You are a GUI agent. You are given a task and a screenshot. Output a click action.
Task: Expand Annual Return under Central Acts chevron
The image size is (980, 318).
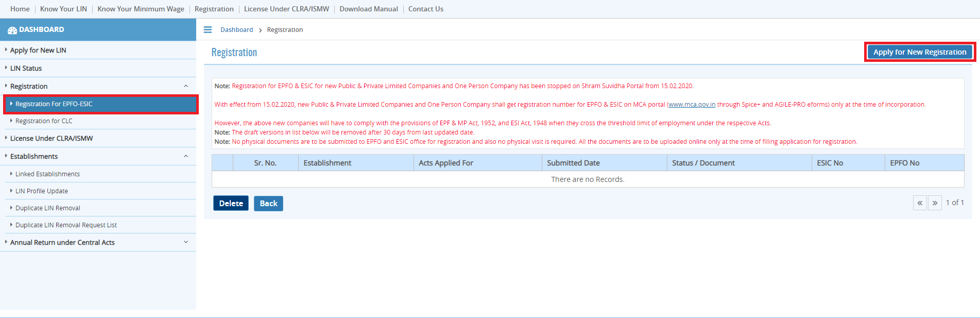pyautogui.click(x=186, y=242)
